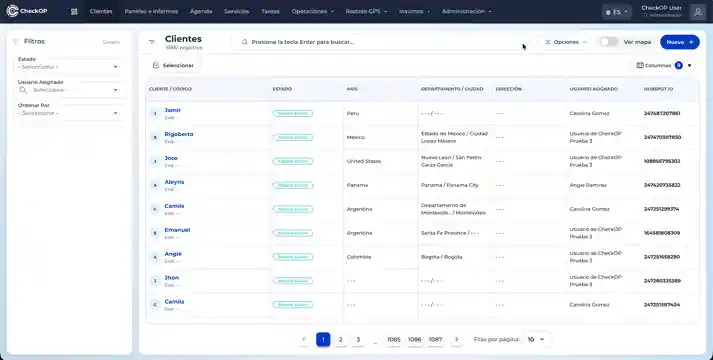This screenshot has width=713, height=360.
Task: Click the user avatar icon
Action: [698, 12]
